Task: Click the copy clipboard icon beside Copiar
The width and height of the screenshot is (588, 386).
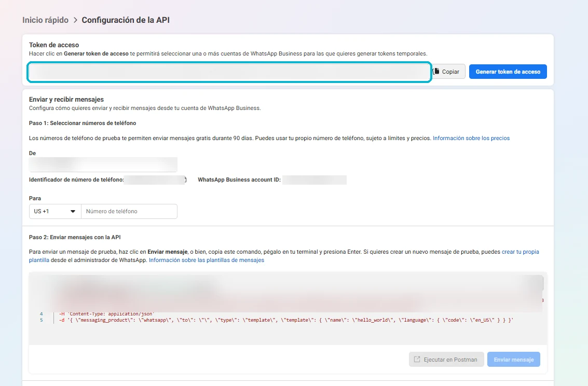Action: [436, 71]
